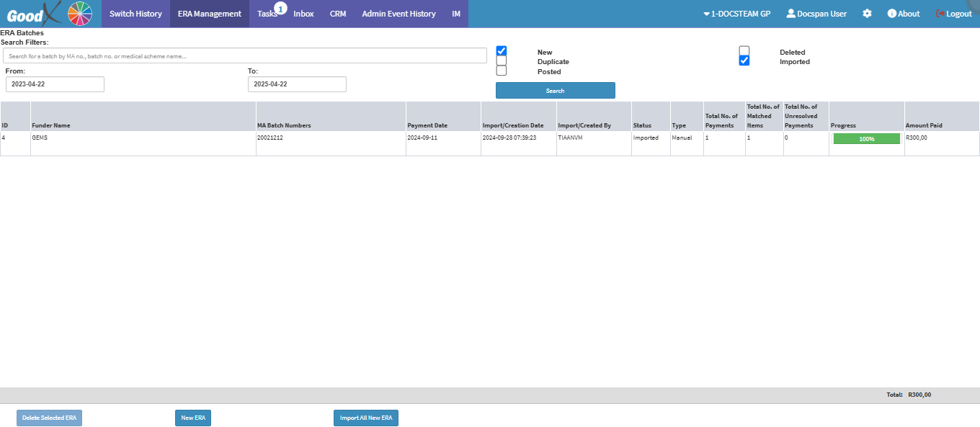This screenshot has height=427, width=980.
Task: Click the green 100% progress bar
Action: pyautogui.click(x=866, y=139)
